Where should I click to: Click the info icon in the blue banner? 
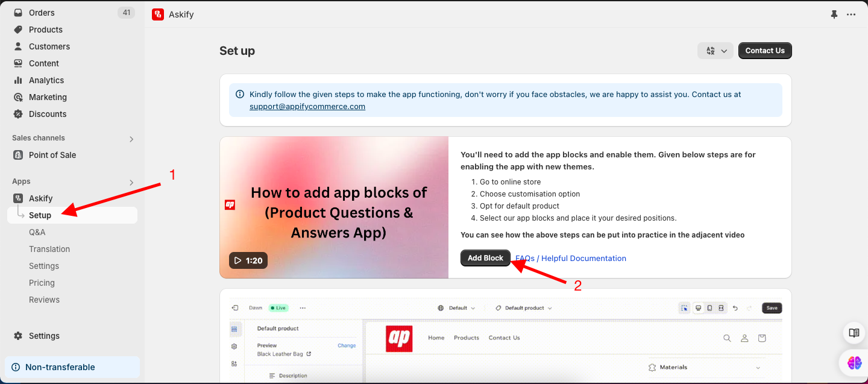tap(240, 95)
